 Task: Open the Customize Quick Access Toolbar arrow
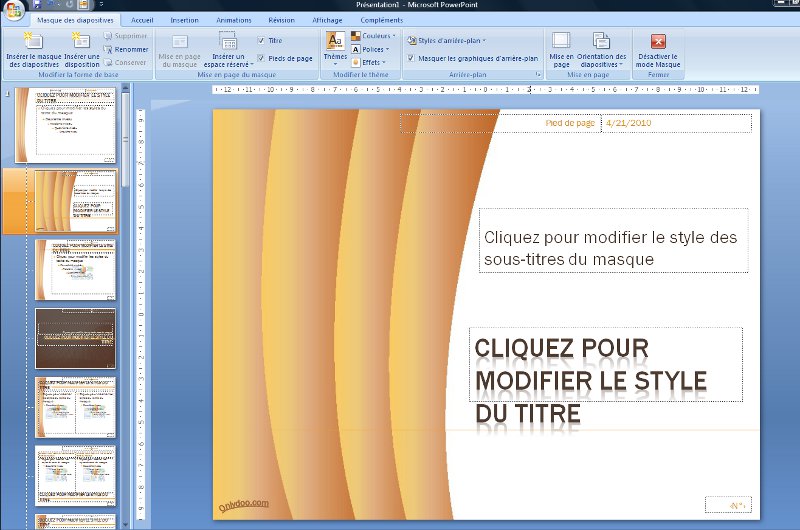coord(101,5)
